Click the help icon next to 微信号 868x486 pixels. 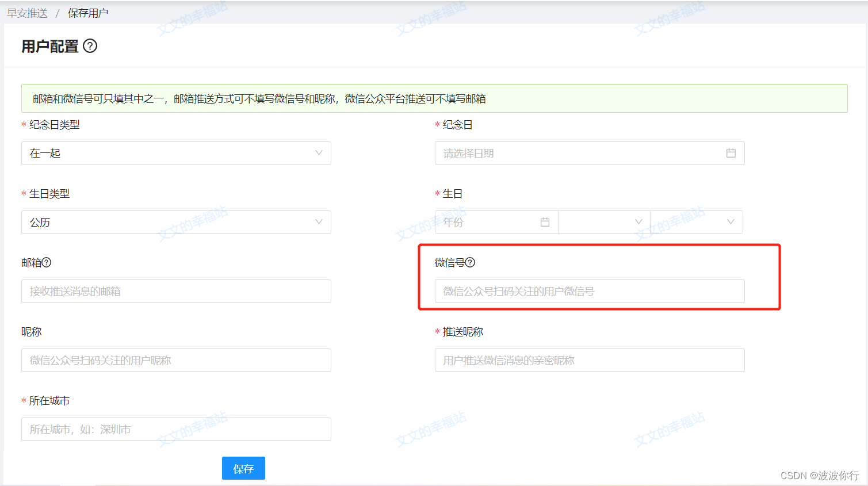click(x=470, y=262)
